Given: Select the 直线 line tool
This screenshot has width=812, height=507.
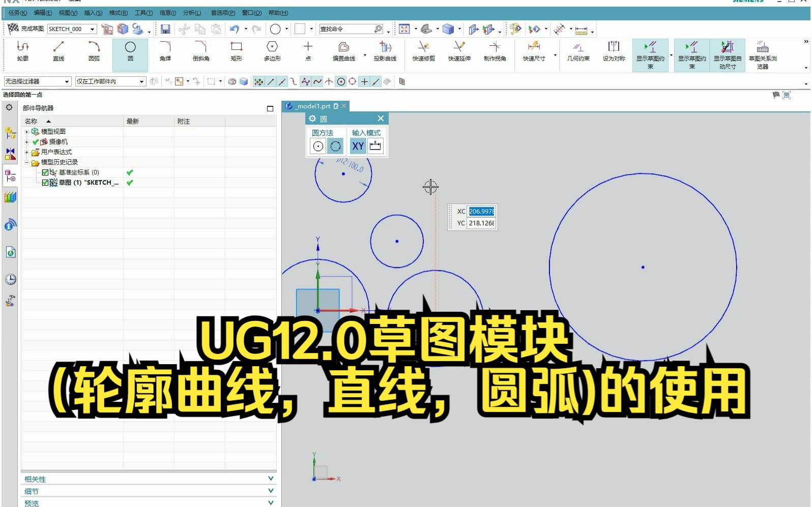Looking at the screenshot, I should [x=59, y=52].
